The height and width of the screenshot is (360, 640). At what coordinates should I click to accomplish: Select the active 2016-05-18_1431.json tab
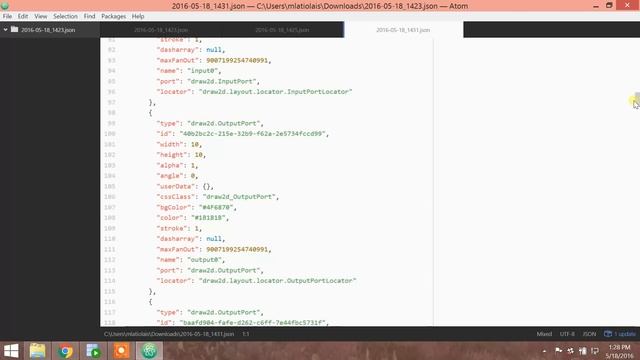tap(403, 30)
